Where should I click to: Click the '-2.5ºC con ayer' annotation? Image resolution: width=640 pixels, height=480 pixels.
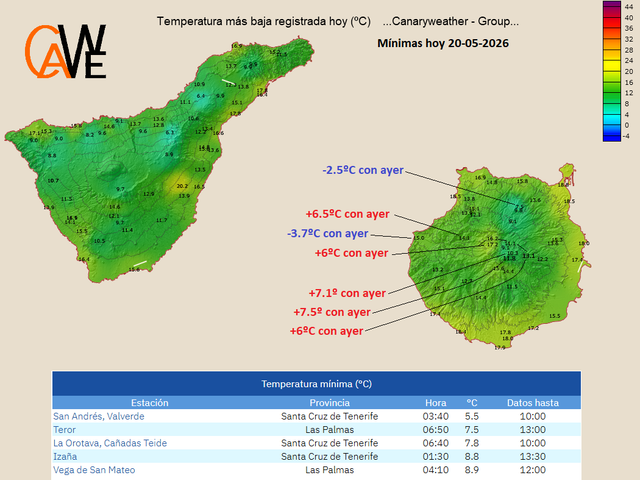(363, 170)
